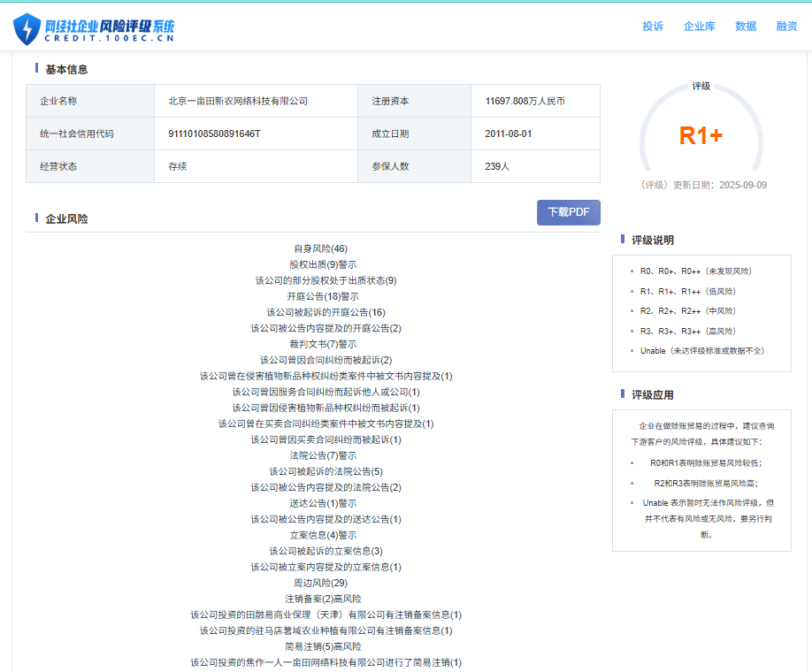Click 该公司被公告内容提及的送达公告(1) line

pyautogui.click(x=326, y=519)
